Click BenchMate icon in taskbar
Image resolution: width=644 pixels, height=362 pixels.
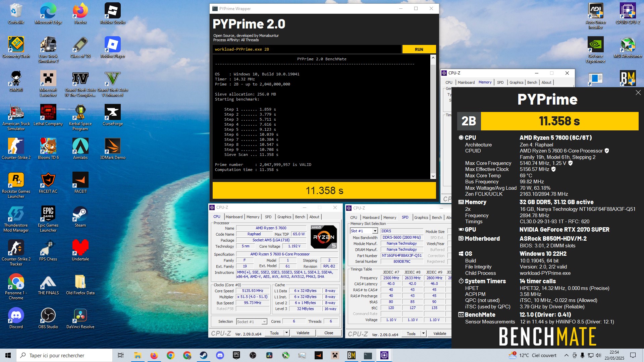(x=351, y=355)
